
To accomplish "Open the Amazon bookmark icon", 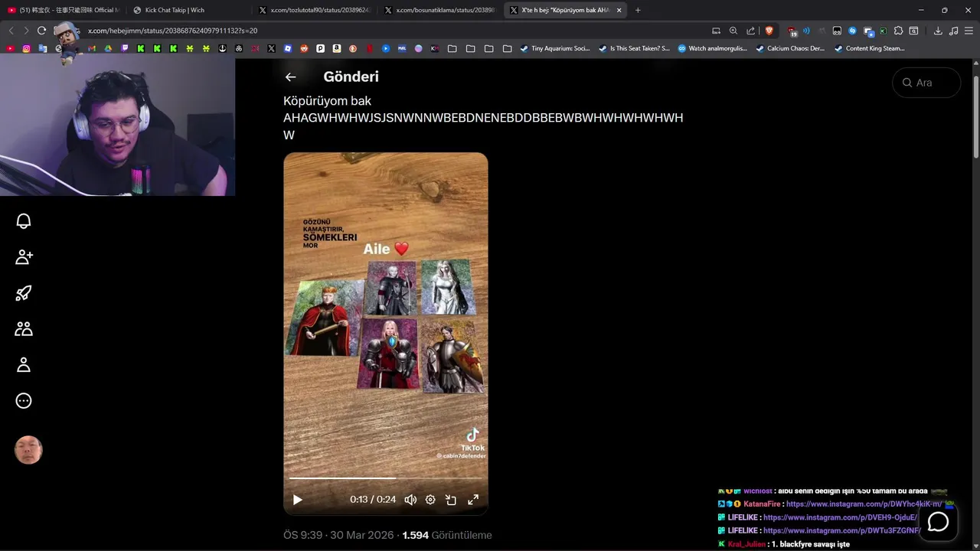I will tap(336, 48).
